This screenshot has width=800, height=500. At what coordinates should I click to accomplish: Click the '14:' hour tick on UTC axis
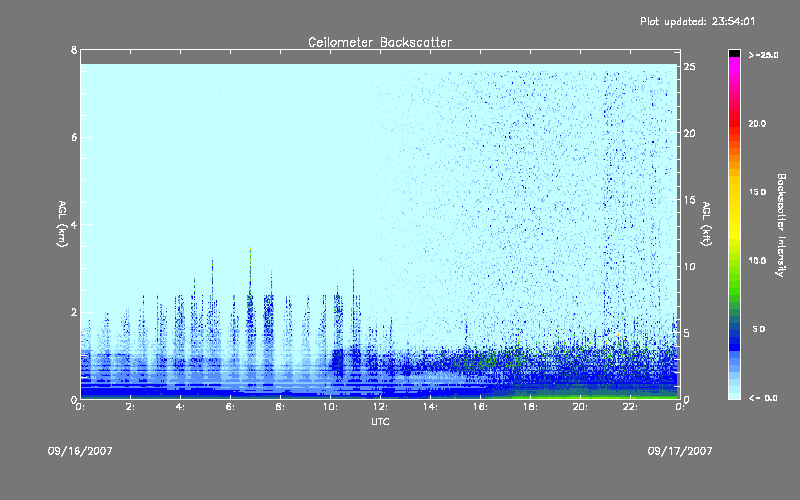coord(430,407)
